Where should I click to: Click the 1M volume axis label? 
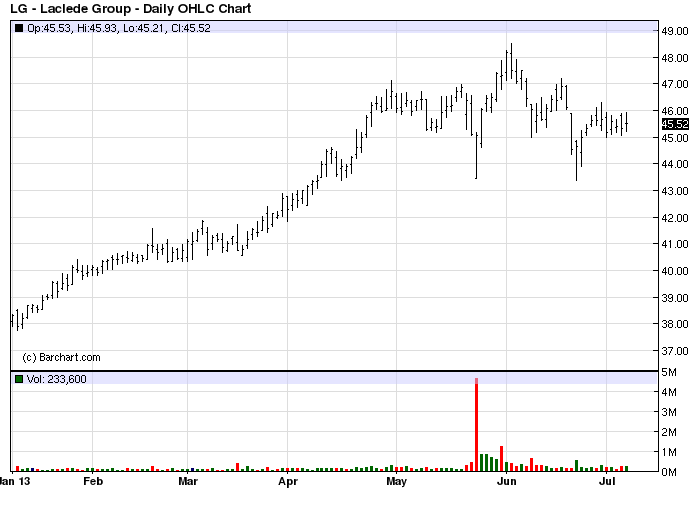[x=669, y=452]
